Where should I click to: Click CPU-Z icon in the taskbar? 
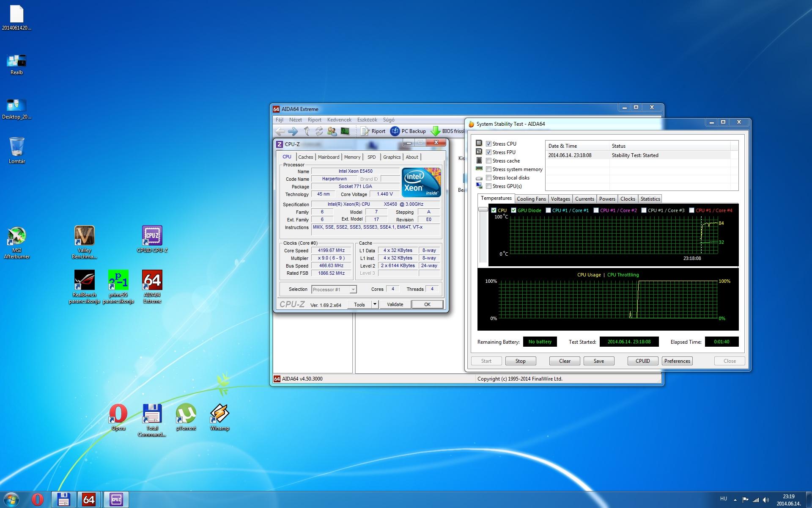pos(116,500)
